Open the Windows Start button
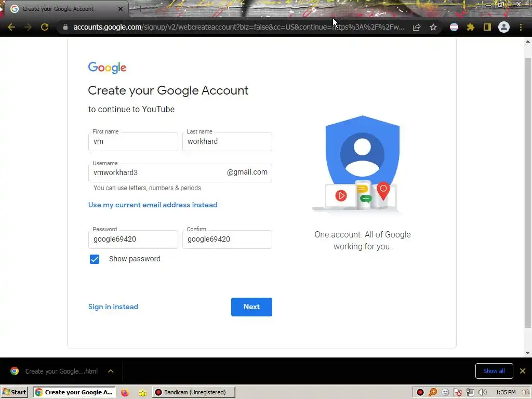This screenshot has width=532, height=399. click(14, 392)
